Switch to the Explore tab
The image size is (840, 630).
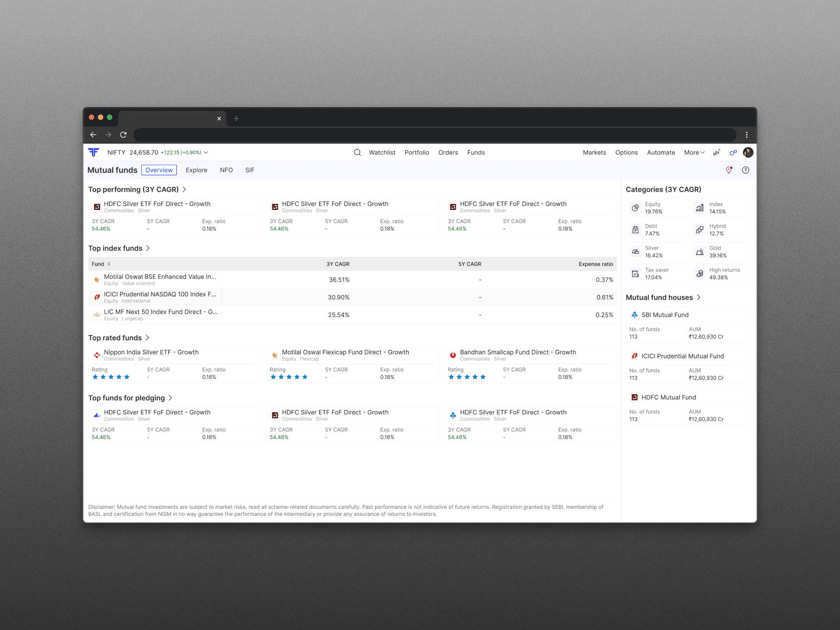196,170
